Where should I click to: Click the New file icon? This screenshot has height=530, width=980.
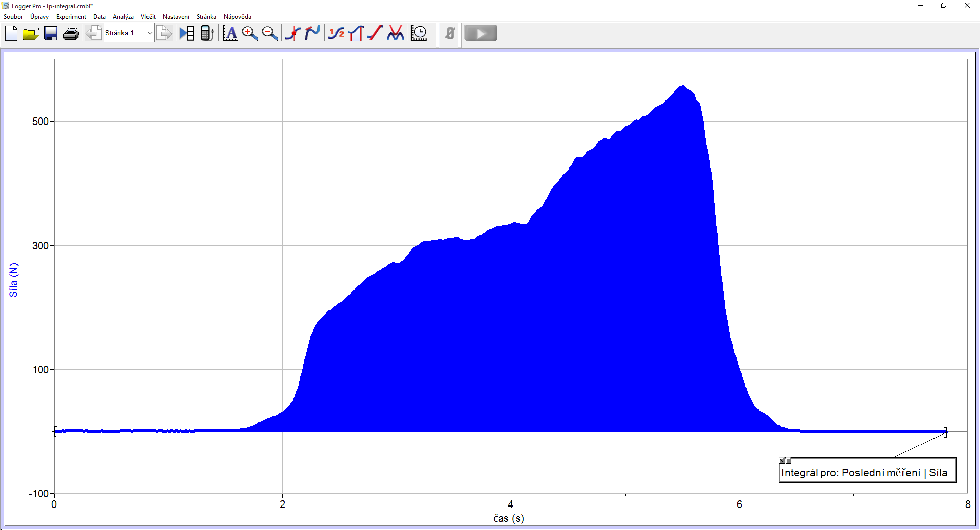tap(11, 33)
